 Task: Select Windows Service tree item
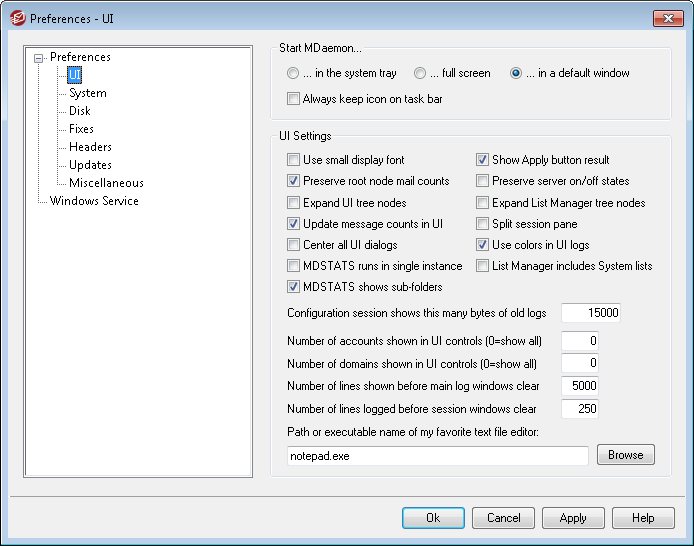94,201
